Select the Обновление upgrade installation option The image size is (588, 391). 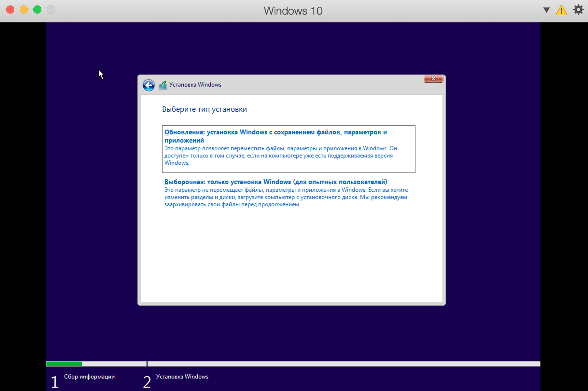click(289, 149)
